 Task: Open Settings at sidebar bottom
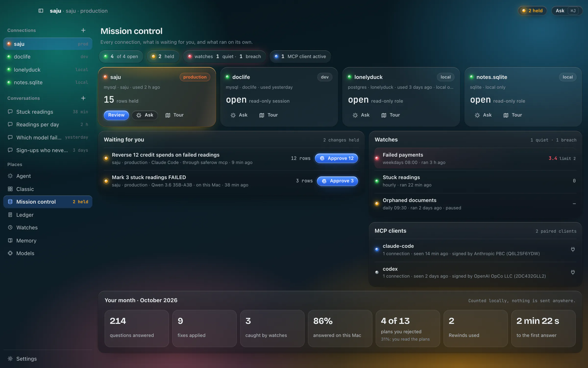[x=48, y=359]
